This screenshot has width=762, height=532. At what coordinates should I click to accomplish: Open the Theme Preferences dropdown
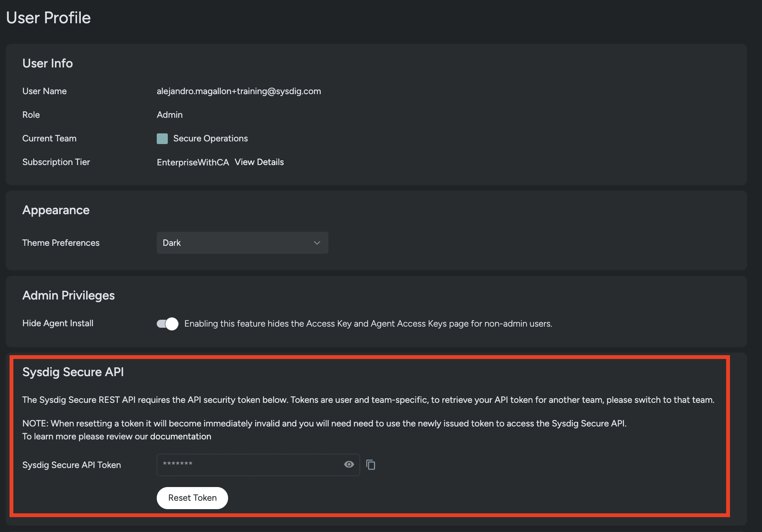[242, 243]
